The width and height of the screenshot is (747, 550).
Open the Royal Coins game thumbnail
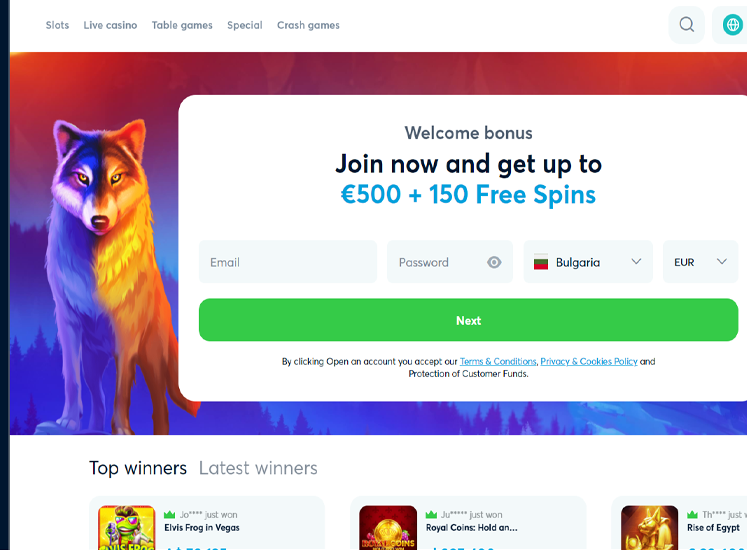[388, 528]
